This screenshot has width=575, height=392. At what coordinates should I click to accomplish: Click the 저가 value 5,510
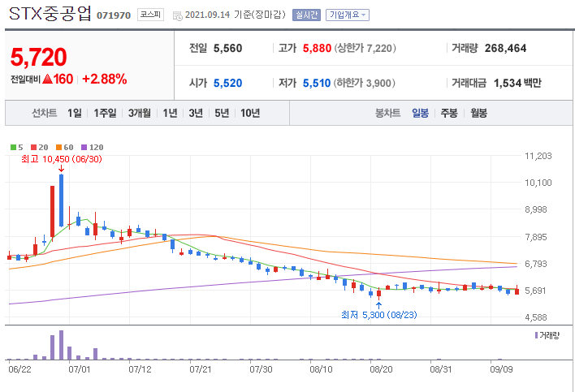point(317,83)
